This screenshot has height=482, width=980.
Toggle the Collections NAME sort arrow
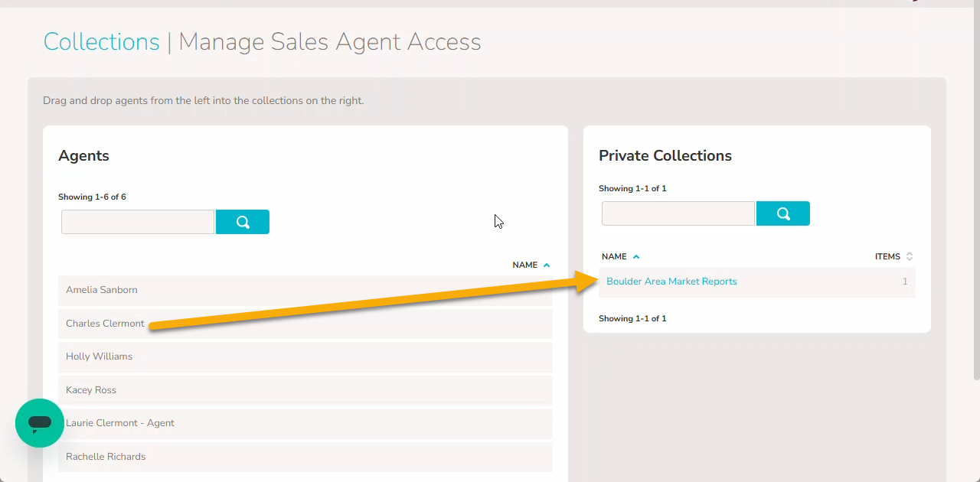(636, 257)
